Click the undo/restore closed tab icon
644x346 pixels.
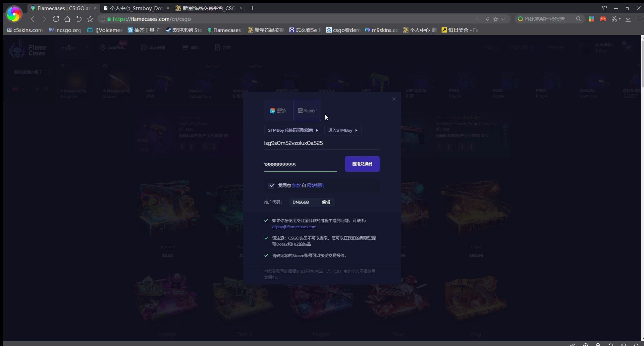tap(79, 19)
